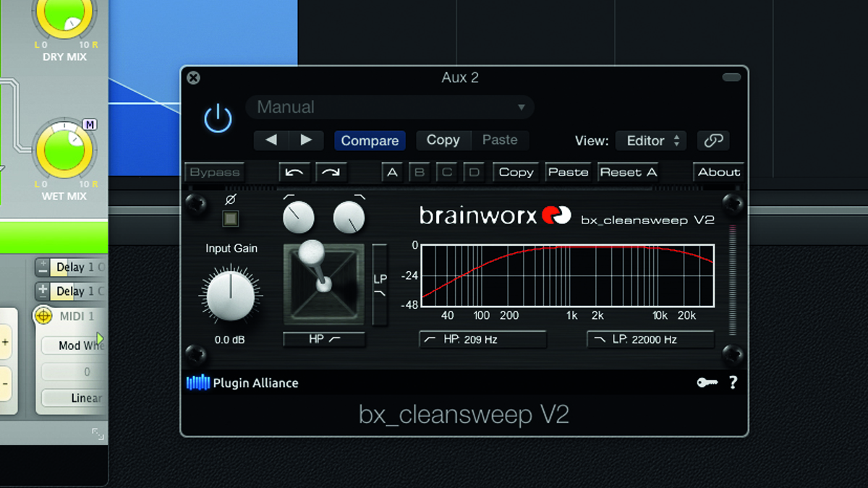Click the output level meter on right edge
Screen dimensions: 868x488
click(732, 281)
